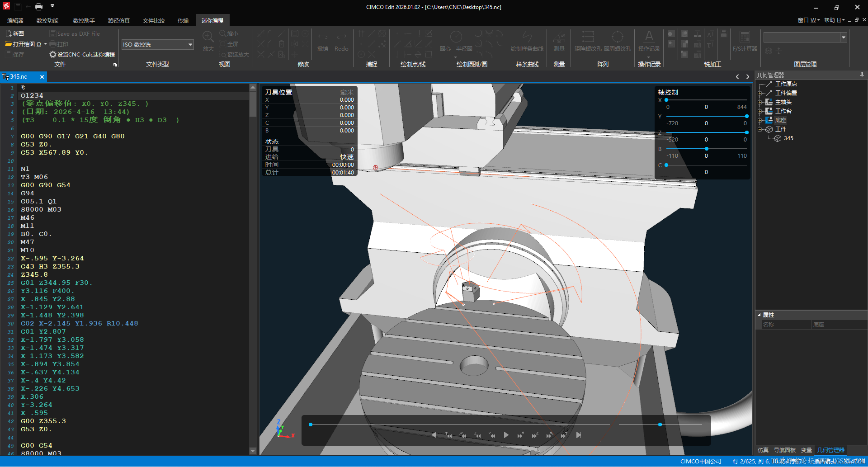Open the 窗口 W menu
The width and height of the screenshot is (868, 467).
click(808, 20)
